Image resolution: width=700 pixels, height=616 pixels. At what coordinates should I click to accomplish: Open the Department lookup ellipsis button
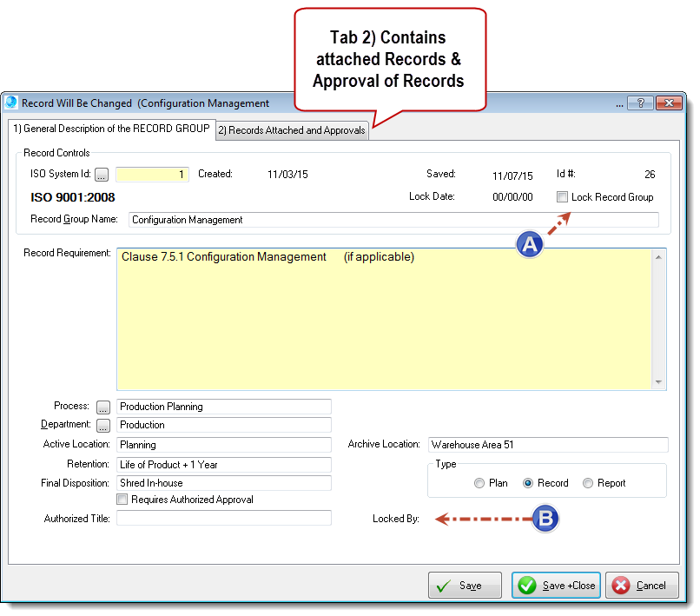[103, 426]
